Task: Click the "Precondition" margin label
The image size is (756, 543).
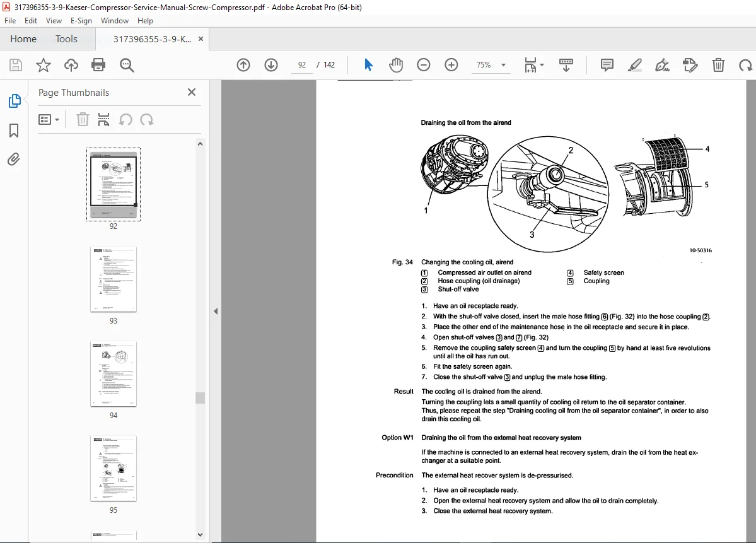Action: tap(394, 476)
